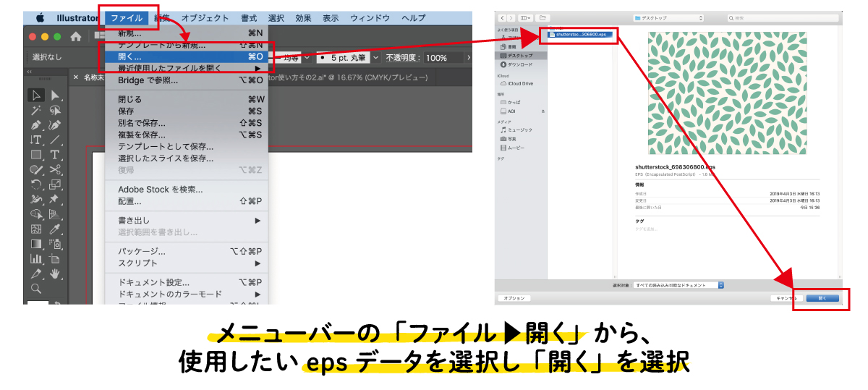
Task: Choose the Hand tool
Action: click(55, 274)
